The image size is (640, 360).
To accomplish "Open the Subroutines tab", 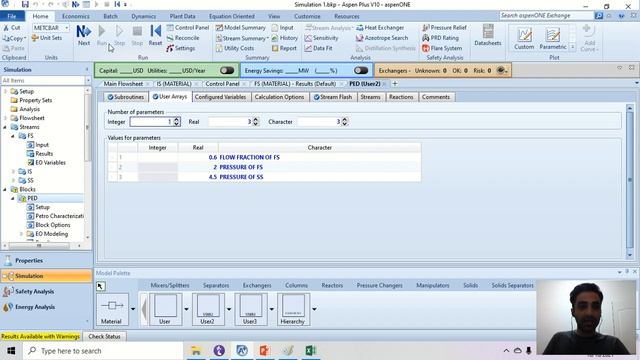I will point(125,97).
